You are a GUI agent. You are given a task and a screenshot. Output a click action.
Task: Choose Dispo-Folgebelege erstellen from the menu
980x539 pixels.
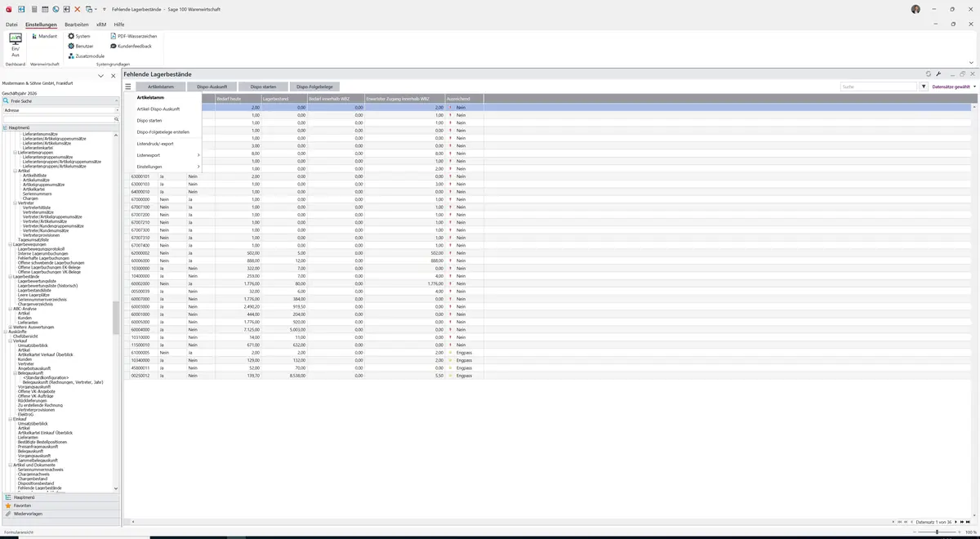(x=163, y=131)
